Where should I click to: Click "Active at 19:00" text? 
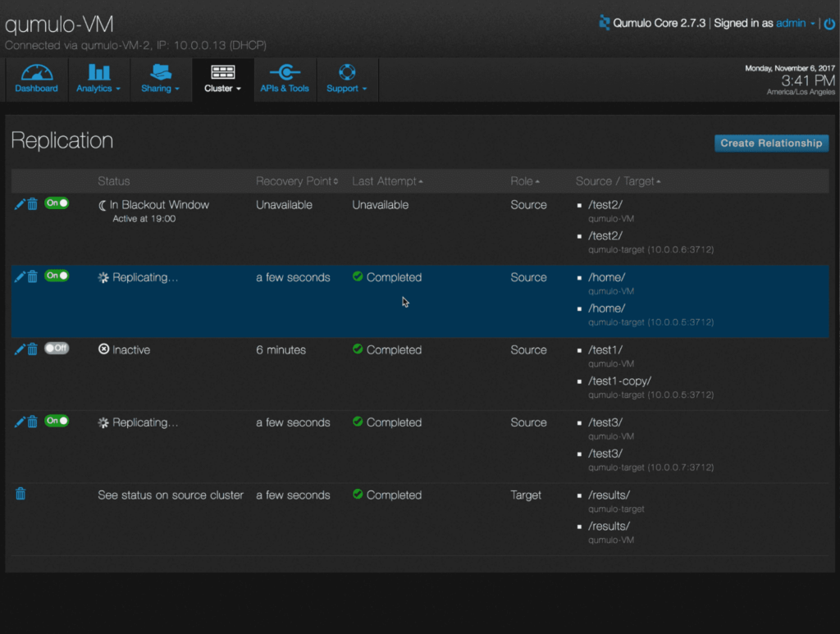point(144,218)
